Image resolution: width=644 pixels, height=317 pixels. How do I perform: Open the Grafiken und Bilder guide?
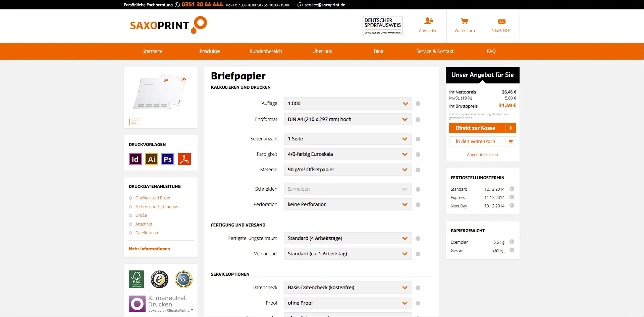pyautogui.click(x=153, y=198)
